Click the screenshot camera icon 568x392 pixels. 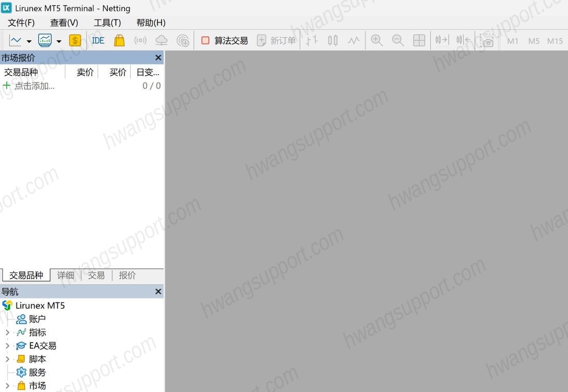click(x=486, y=40)
